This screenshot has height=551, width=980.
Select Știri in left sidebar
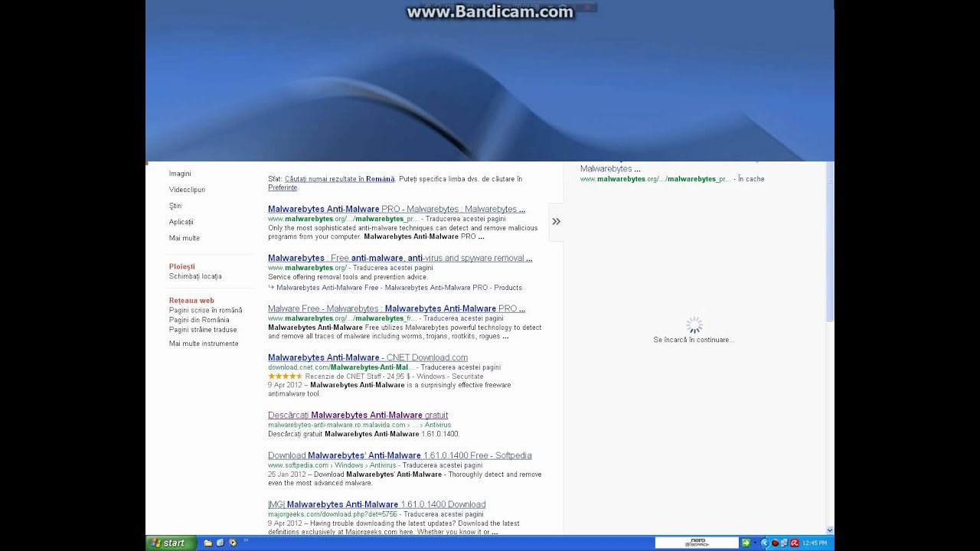175,206
